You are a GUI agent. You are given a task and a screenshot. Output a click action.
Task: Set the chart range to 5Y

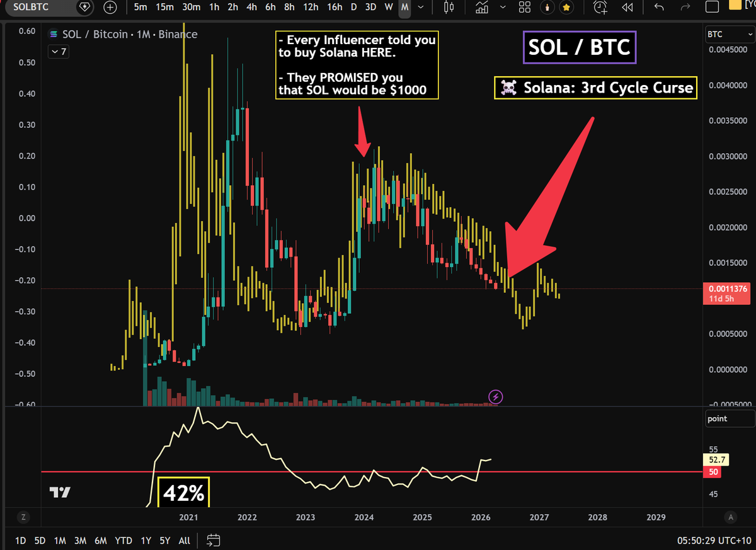coord(165,540)
